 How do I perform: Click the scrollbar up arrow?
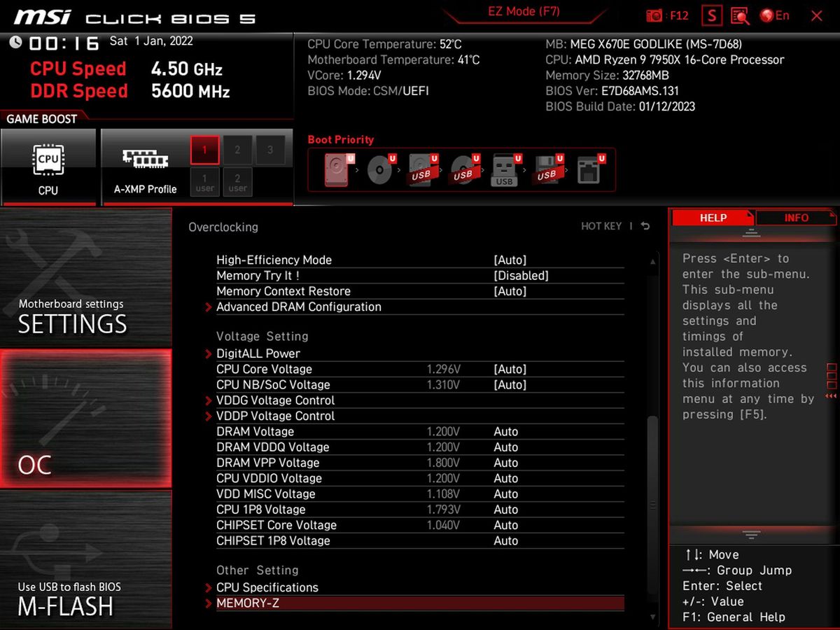[653, 261]
